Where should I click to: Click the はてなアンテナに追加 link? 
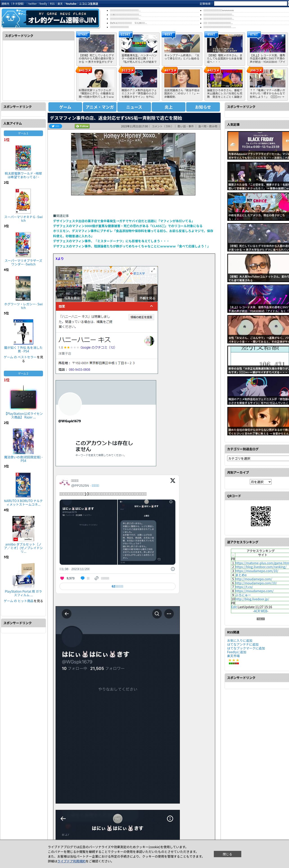[243, 644]
